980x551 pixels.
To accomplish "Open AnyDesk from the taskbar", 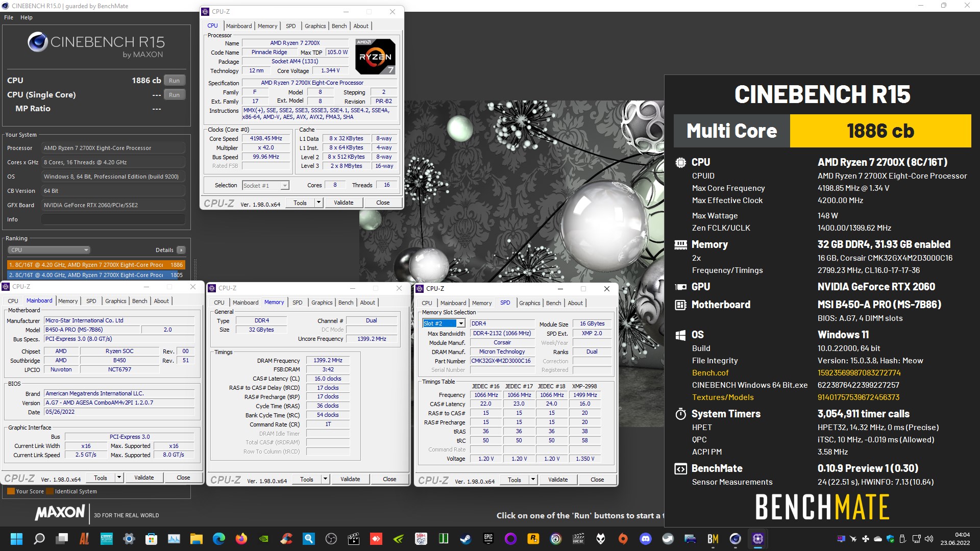I will click(376, 539).
